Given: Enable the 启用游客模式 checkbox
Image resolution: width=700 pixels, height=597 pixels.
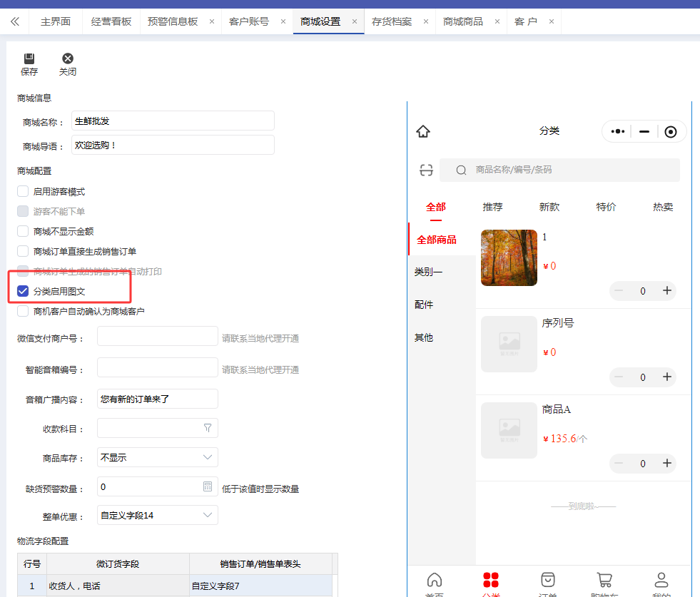Looking at the screenshot, I should (x=23, y=191).
